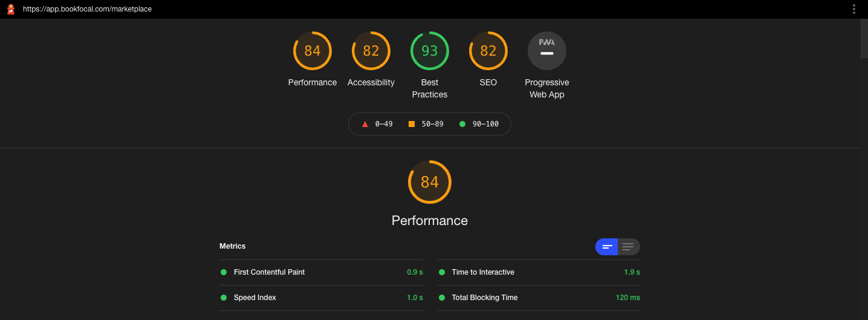Expand the Total Blocking Time metric
Screen dimensions: 868x320
click(484, 298)
